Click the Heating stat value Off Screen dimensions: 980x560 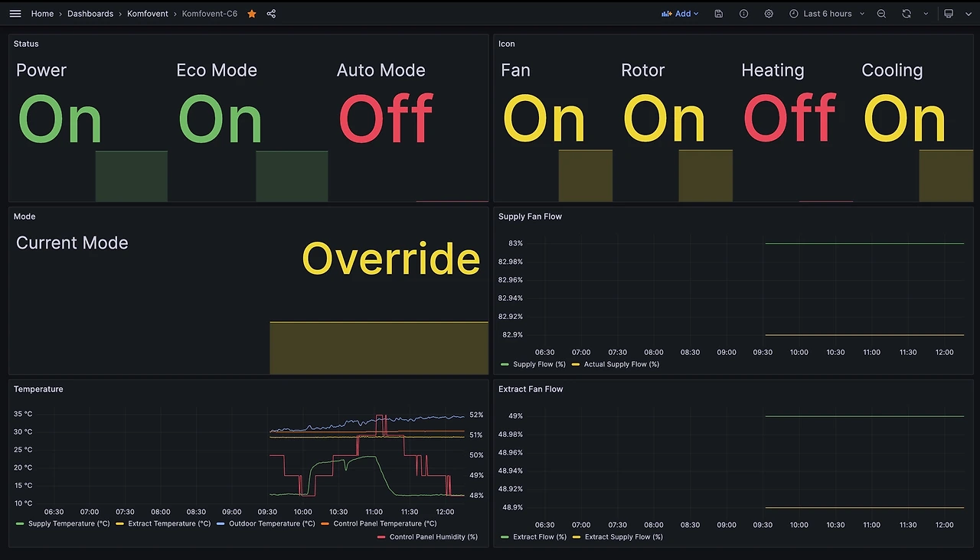[x=790, y=119]
